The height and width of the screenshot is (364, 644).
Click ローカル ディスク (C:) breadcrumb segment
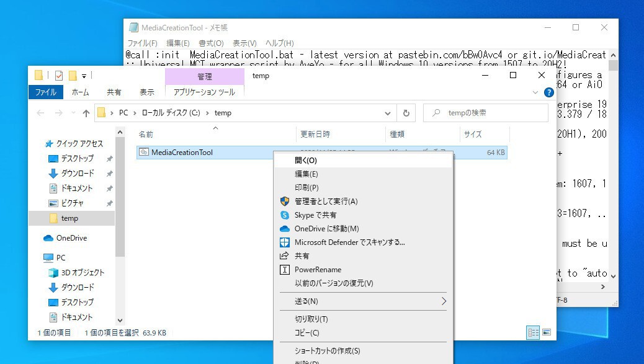(171, 113)
